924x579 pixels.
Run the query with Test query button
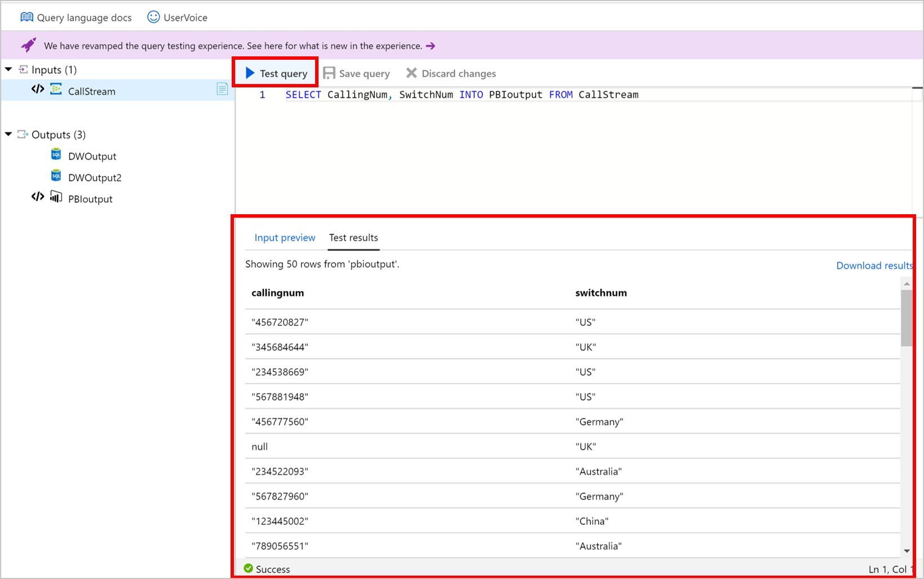point(275,72)
